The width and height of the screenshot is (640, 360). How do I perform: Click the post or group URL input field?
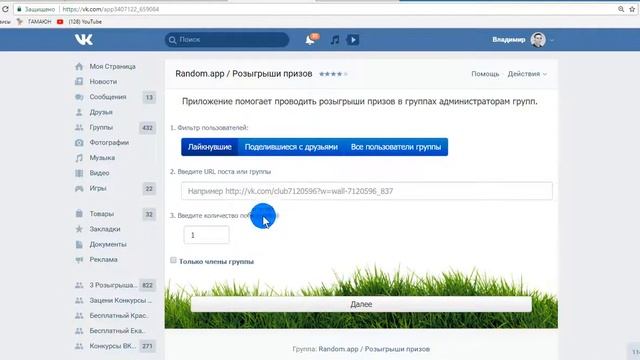367,191
